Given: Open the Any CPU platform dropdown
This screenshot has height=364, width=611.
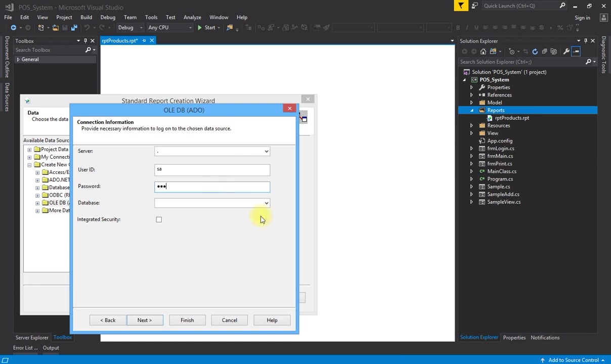Looking at the screenshot, I should pyautogui.click(x=170, y=28).
